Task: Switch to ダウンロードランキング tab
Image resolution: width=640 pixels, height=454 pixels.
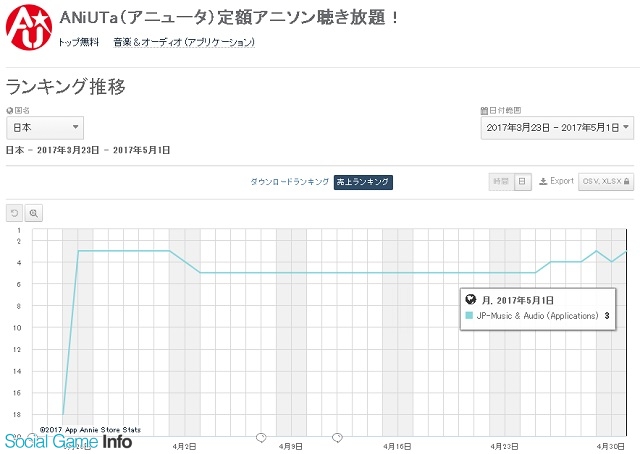Action: 289,182
